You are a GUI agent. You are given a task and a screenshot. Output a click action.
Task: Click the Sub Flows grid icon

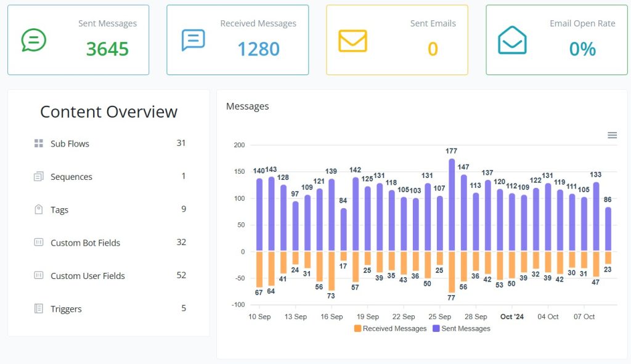[x=39, y=144]
